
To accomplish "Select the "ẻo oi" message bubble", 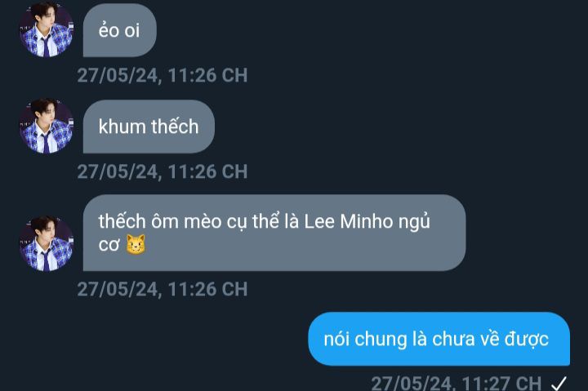I will point(119,30).
